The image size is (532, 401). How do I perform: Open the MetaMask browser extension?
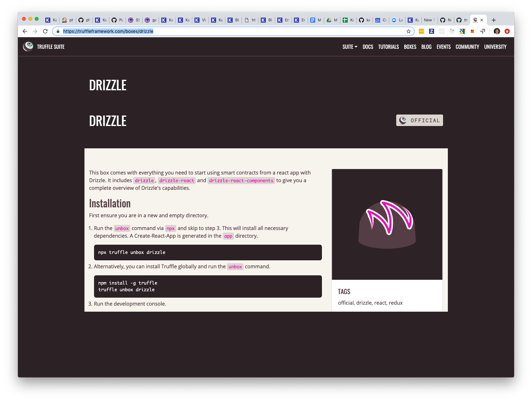tap(472, 31)
